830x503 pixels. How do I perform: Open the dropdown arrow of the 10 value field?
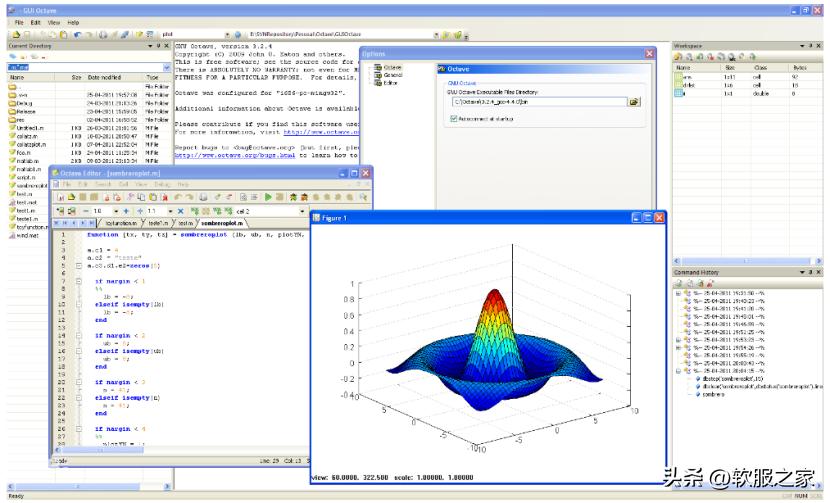(116, 211)
